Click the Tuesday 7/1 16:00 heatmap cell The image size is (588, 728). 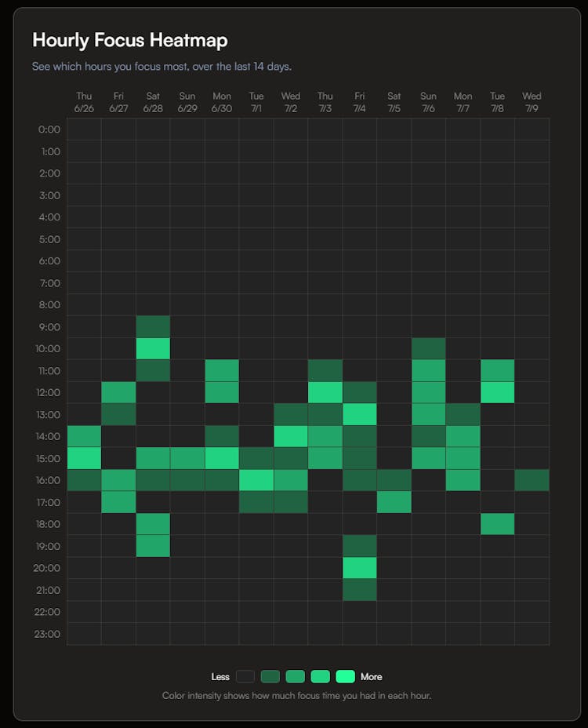point(256,480)
